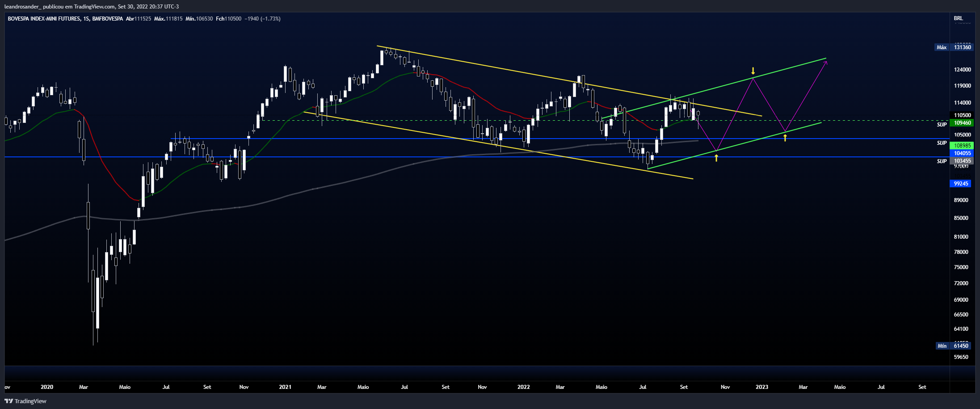The image size is (980, 409).
Task: Select the BOVESPA INDEX-MINI FUTURES symbol title
Action: [x=44, y=19]
